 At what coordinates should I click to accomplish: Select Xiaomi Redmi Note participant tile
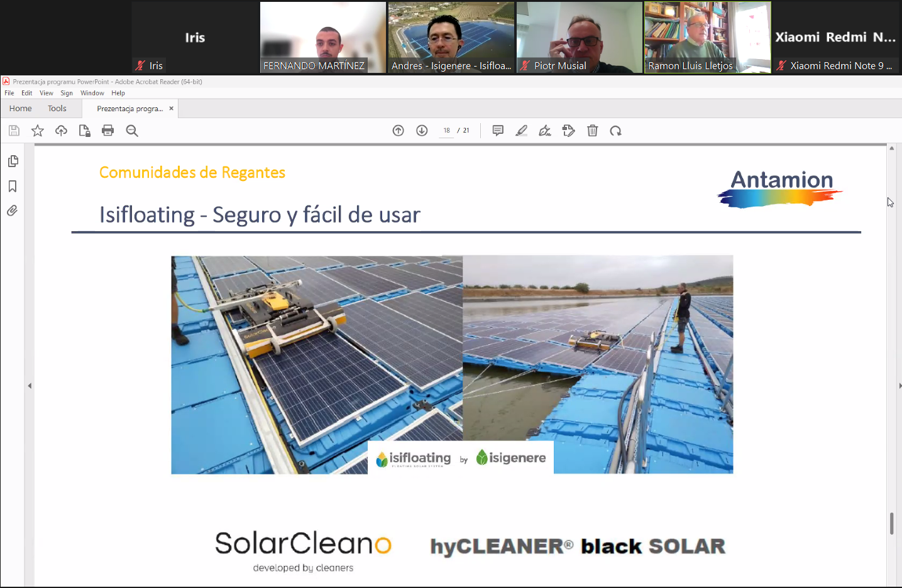point(836,37)
